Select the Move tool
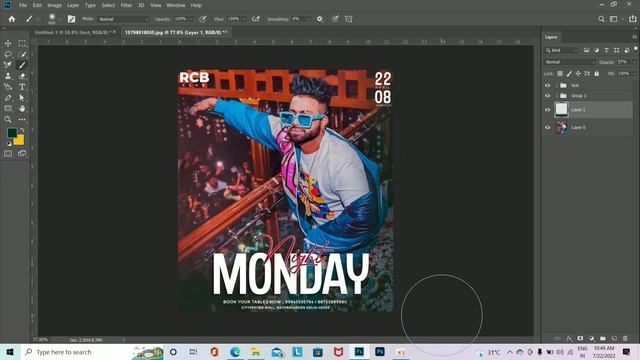Viewport: 640px width, 360px height. pos(8,43)
